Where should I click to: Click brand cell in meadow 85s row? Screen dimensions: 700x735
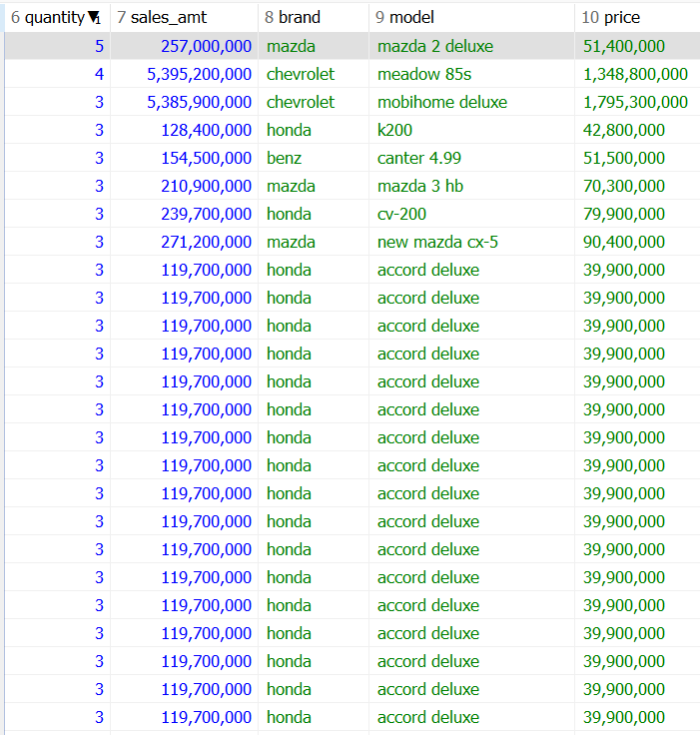point(314,74)
